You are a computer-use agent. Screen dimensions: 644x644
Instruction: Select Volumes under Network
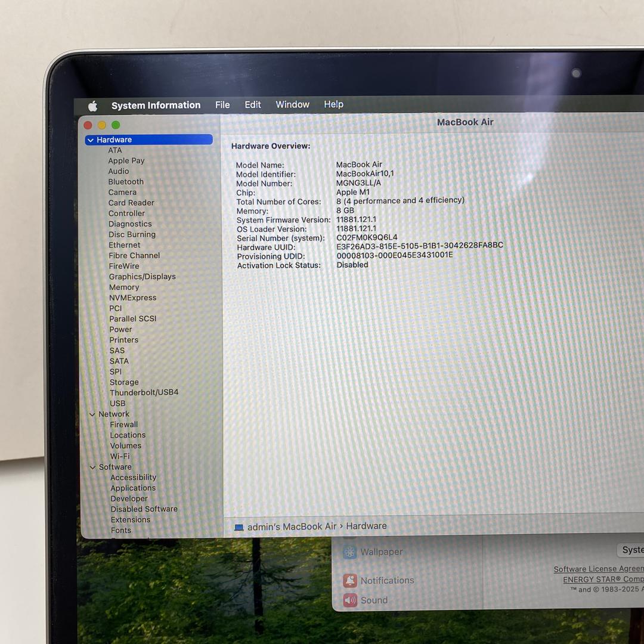[x=125, y=446]
